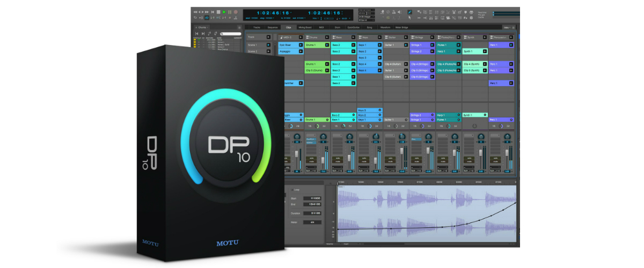Toggle the Loop checkbox
Viewport: 644px width, 268px height.
(292, 190)
